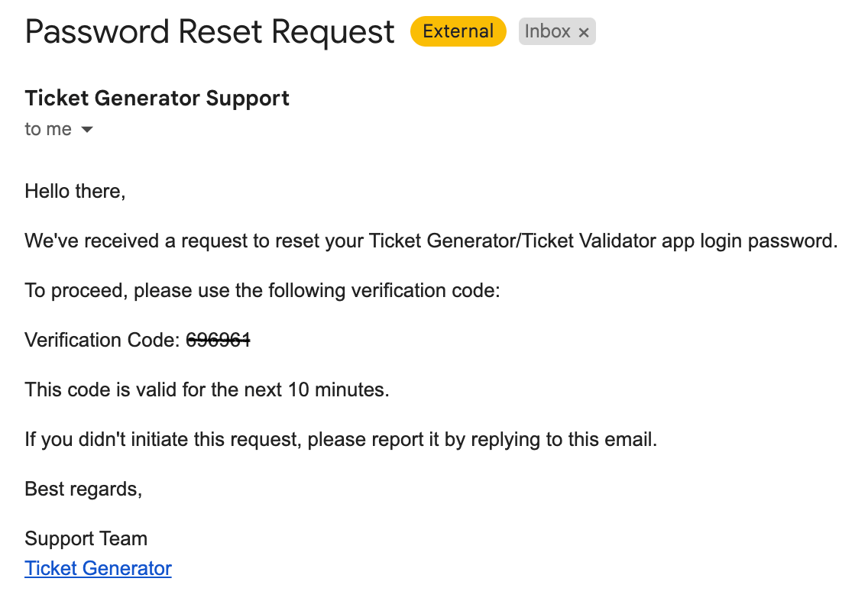Follow the Ticket Generator hyperlink in signature
Viewport: 868px width, 601px height.
(98, 568)
